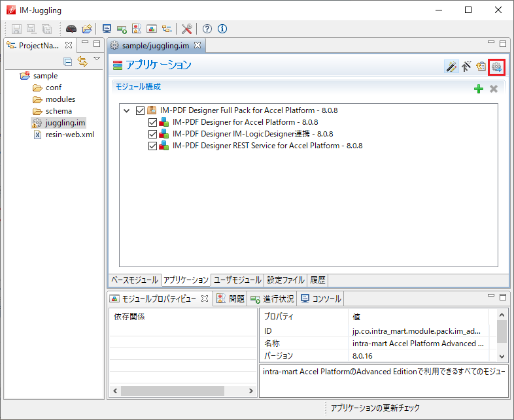Click the progress view toolbar icon
The height and width of the screenshot is (420, 514).
[122, 29]
